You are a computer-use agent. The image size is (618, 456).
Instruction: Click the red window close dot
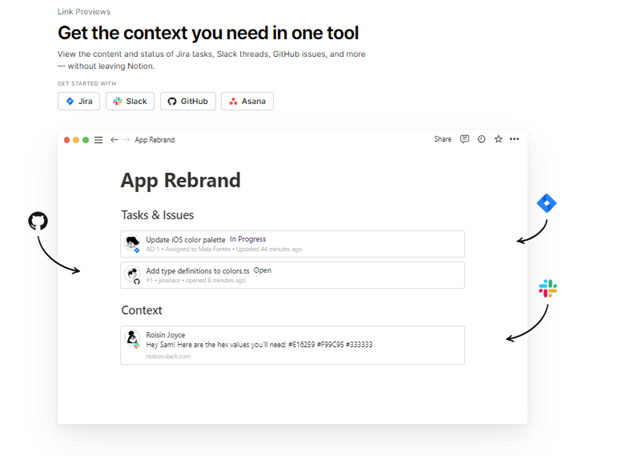pos(67,140)
